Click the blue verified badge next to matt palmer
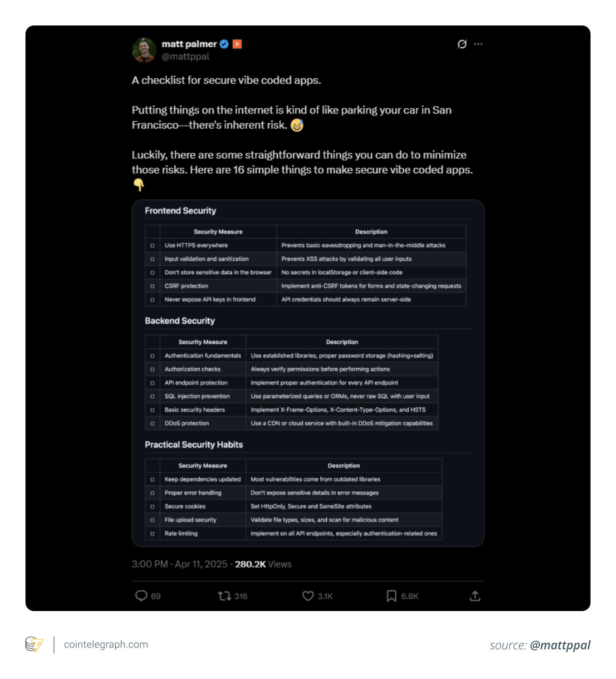This screenshot has width=616, height=679. 224,44
